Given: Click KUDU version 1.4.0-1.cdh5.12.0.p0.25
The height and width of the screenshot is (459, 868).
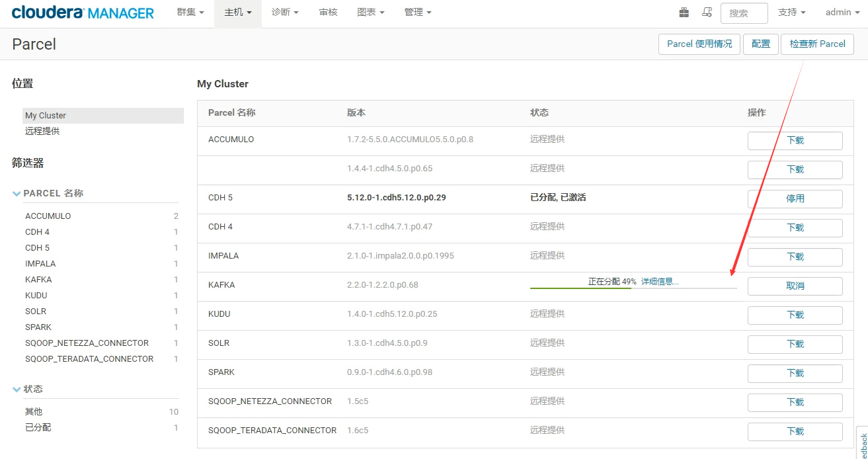Looking at the screenshot, I should (x=392, y=314).
